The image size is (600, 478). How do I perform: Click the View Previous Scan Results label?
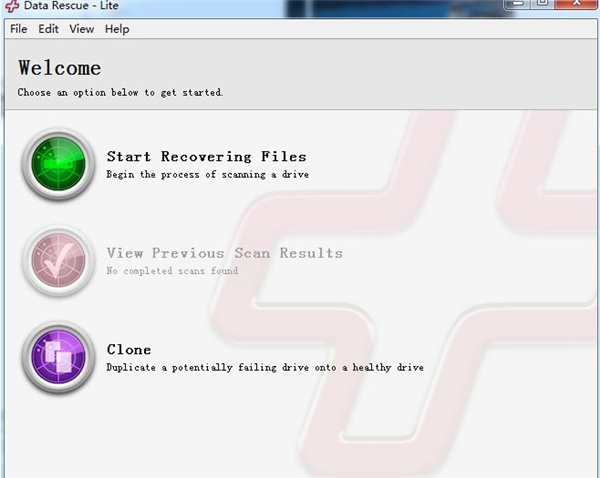[224, 253]
